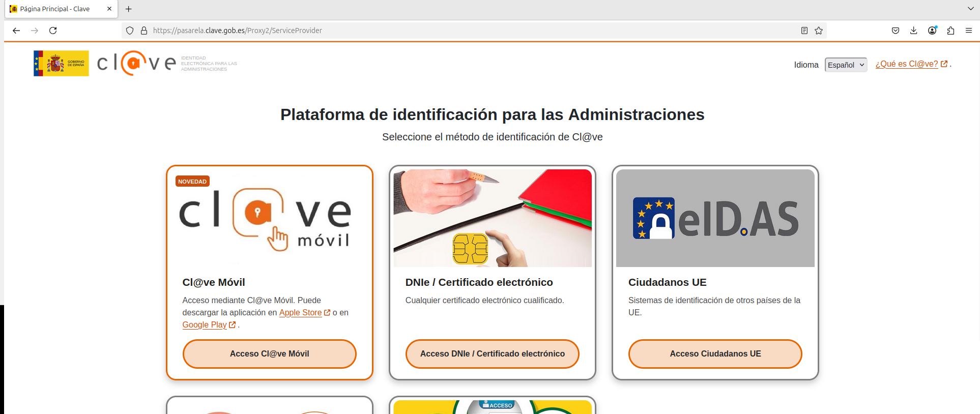Click the browser back arrow
This screenshot has height=414, width=980.
point(16,31)
